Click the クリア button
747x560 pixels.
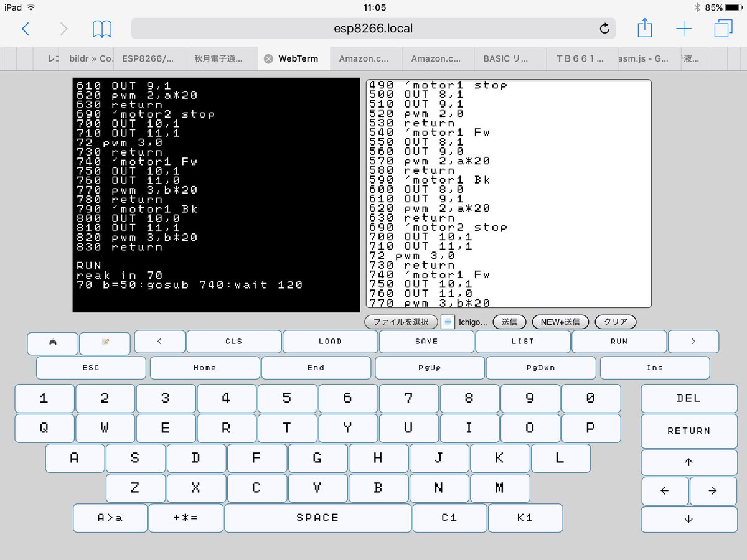pyautogui.click(x=616, y=322)
